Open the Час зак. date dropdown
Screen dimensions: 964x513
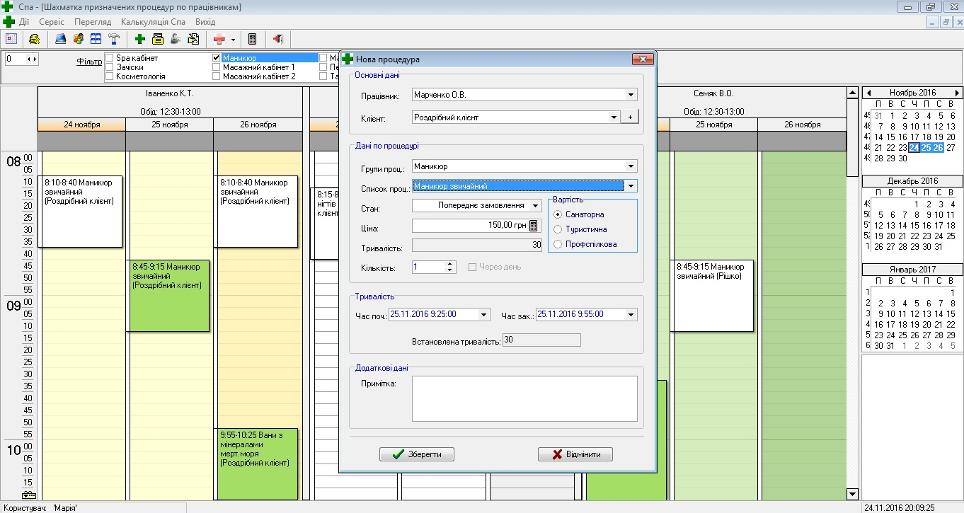pyautogui.click(x=631, y=314)
